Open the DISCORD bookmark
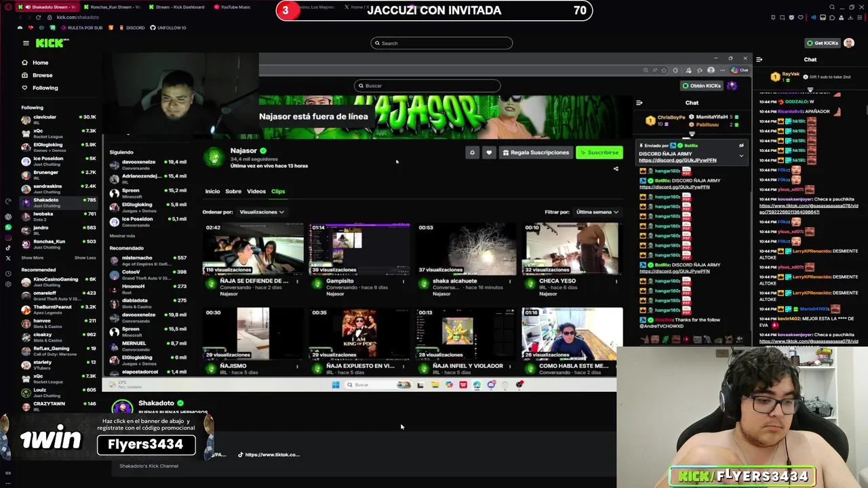 tap(132, 28)
